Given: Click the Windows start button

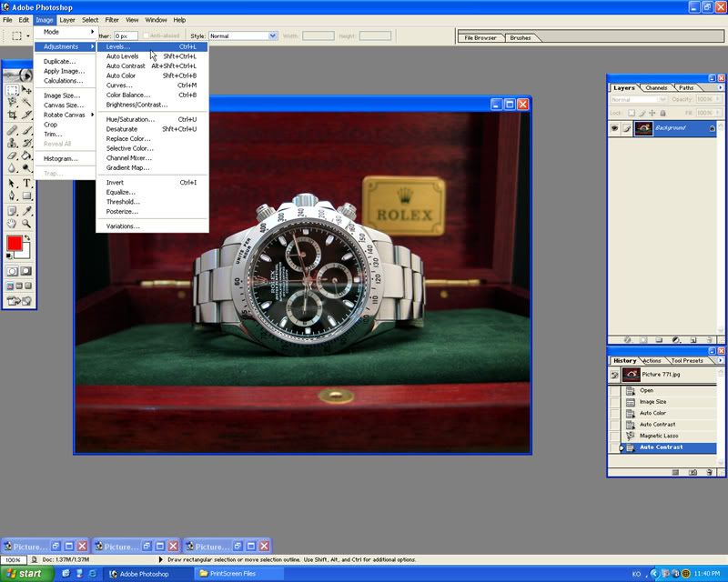Looking at the screenshot, I should point(26,574).
